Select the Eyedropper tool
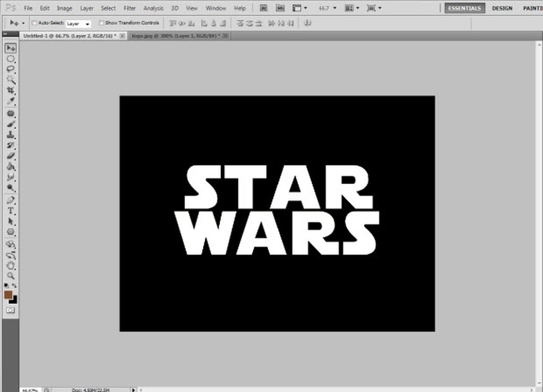 pos(10,101)
